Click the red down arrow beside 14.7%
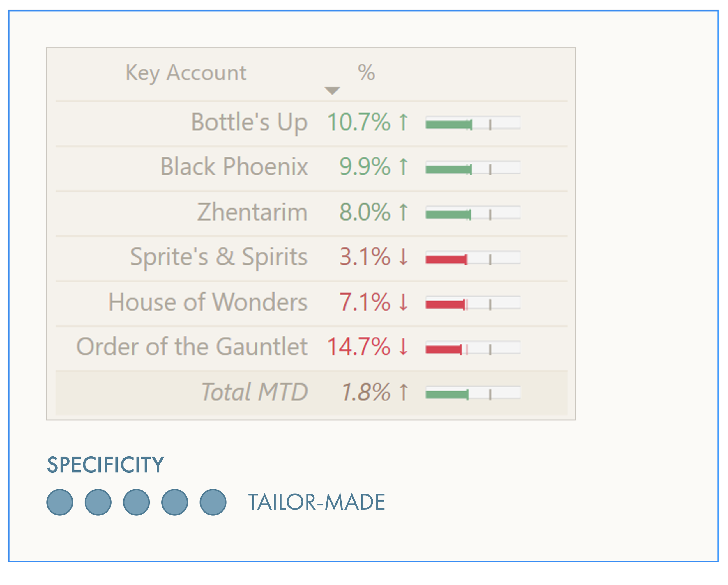The height and width of the screenshot is (585, 728). tap(403, 347)
